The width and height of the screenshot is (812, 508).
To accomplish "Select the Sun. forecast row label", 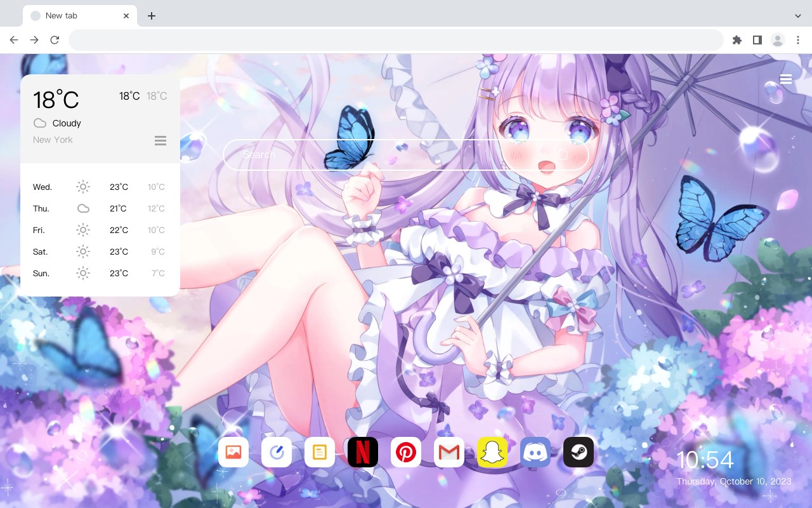I will (41, 273).
